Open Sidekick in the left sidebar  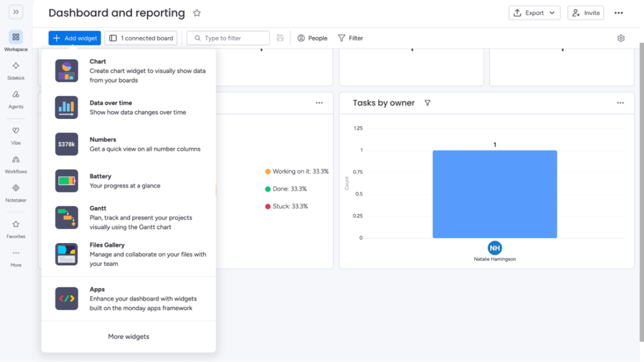click(16, 70)
